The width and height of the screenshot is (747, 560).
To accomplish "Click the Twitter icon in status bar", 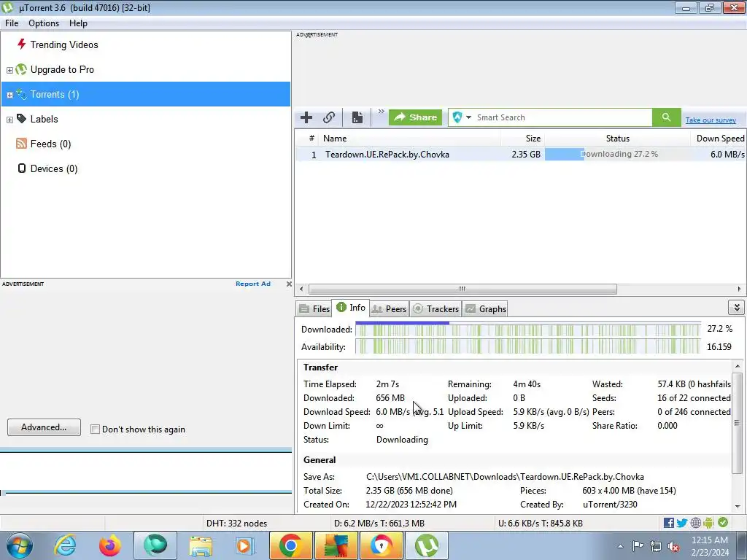I will 682,523.
